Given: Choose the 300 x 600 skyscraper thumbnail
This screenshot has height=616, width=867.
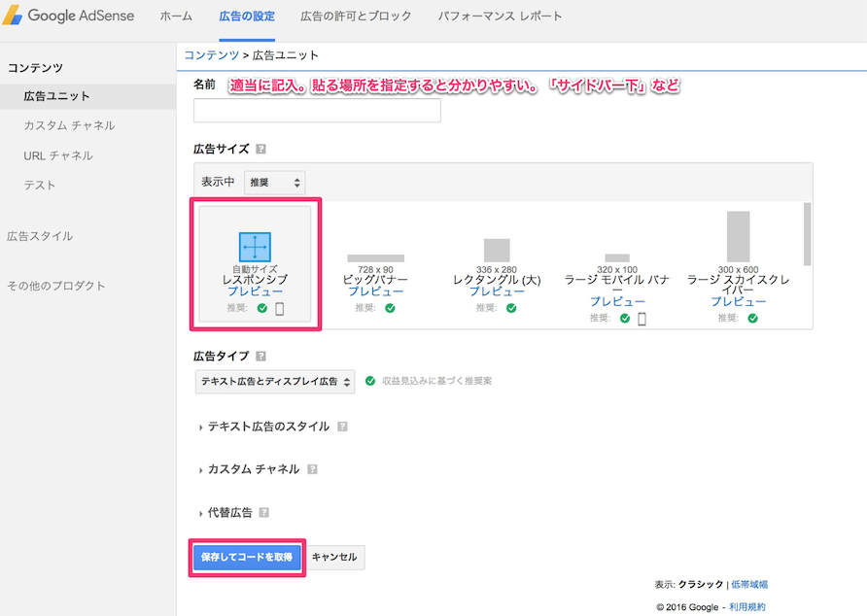Looking at the screenshot, I should coord(739,237).
